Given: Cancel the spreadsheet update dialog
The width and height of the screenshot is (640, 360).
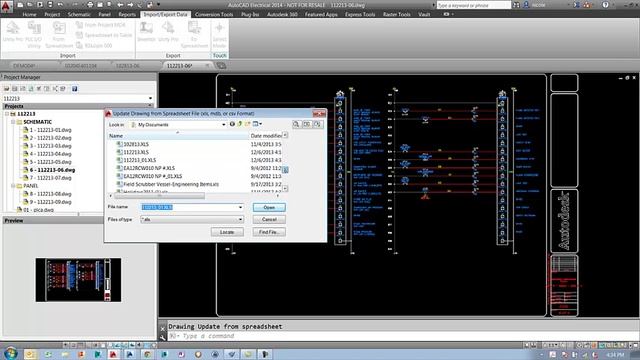Looking at the screenshot, I should (x=269, y=220).
